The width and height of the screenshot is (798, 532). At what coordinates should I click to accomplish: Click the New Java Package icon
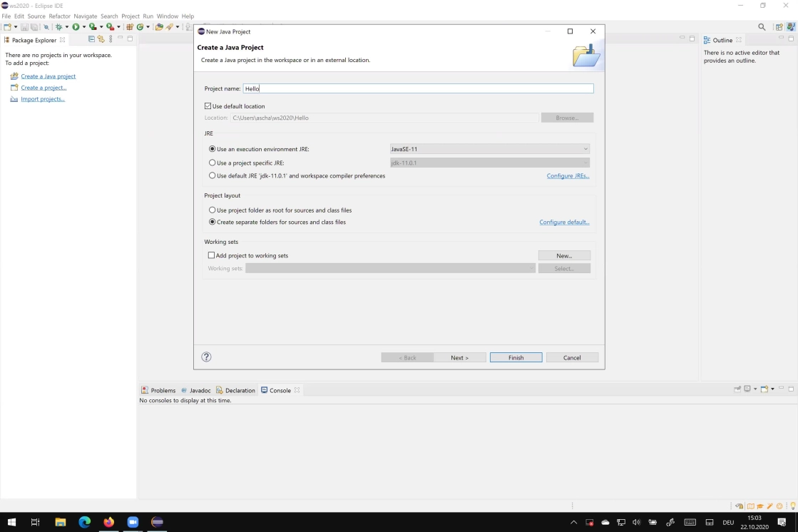click(130, 27)
